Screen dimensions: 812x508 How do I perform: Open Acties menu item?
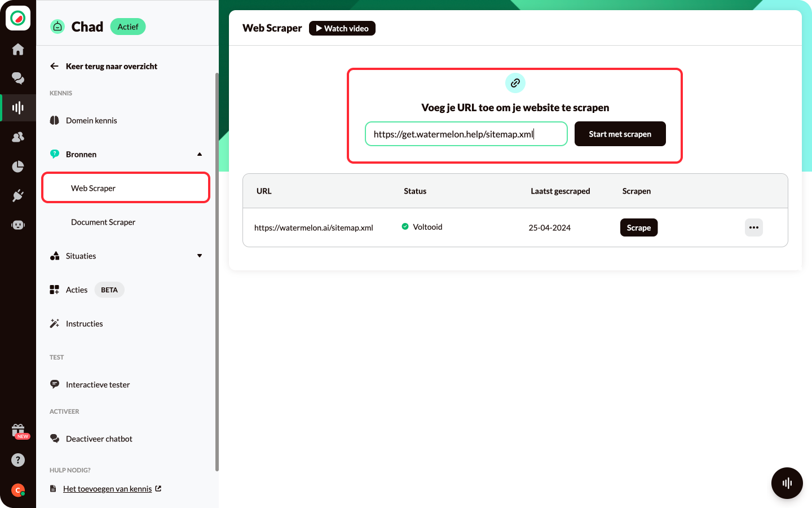click(77, 290)
